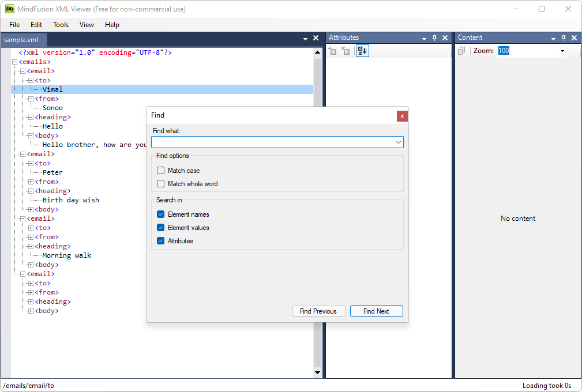Expand the heading node in the last email
Image resolution: width=582 pixels, height=392 pixels.
(x=31, y=302)
